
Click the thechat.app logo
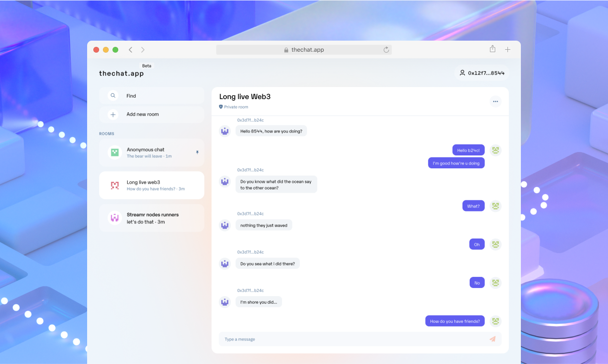pos(121,74)
